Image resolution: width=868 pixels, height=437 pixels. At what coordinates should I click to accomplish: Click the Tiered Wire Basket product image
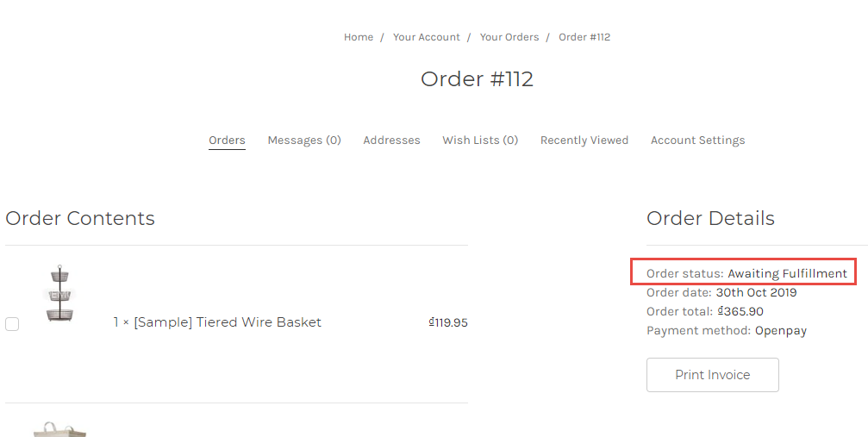[x=59, y=294]
